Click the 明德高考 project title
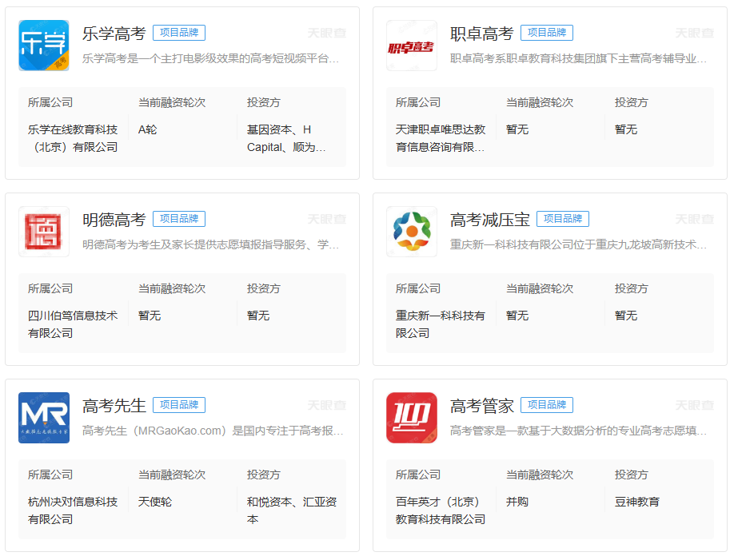Viewport: 730px width, 560px height. coord(114,220)
